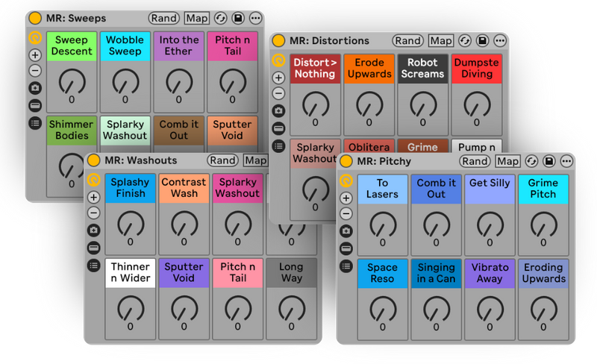597x364 pixels.
Task: Click the Sweep Descent macro knob
Action: pos(72,81)
